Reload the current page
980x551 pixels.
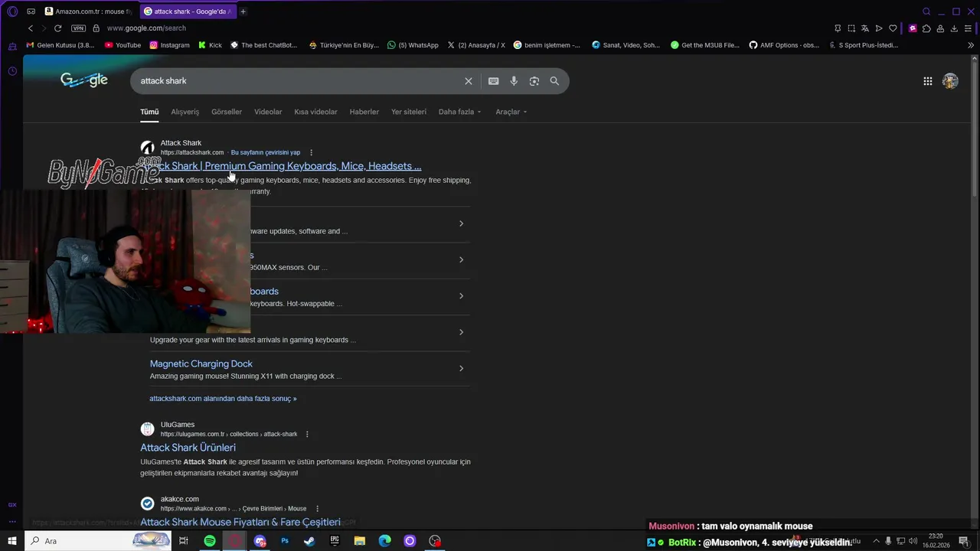57,28
